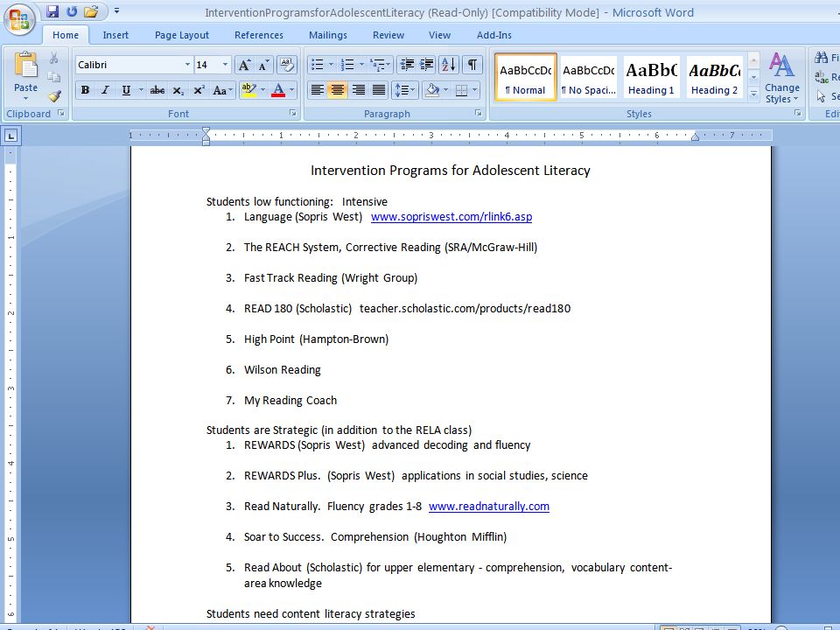
Task: Apply red font color
Action: click(x=278, y=90)
